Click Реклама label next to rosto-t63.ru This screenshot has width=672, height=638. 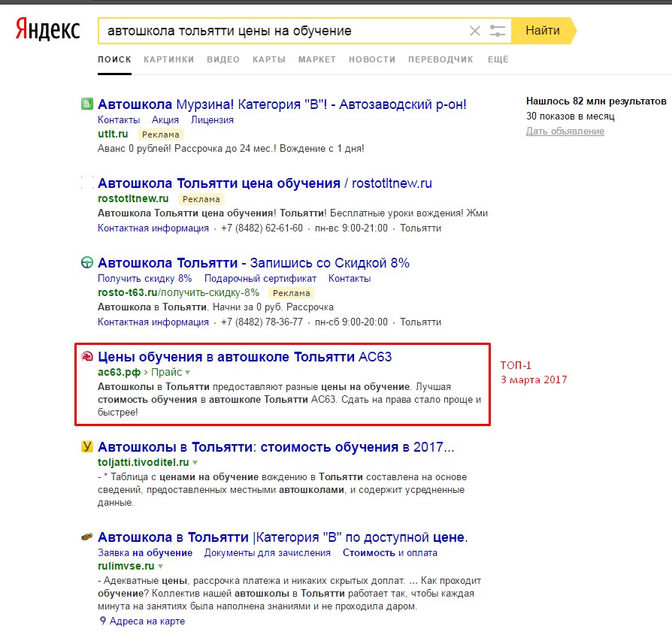pyautogui.click(x=292, y=293)
